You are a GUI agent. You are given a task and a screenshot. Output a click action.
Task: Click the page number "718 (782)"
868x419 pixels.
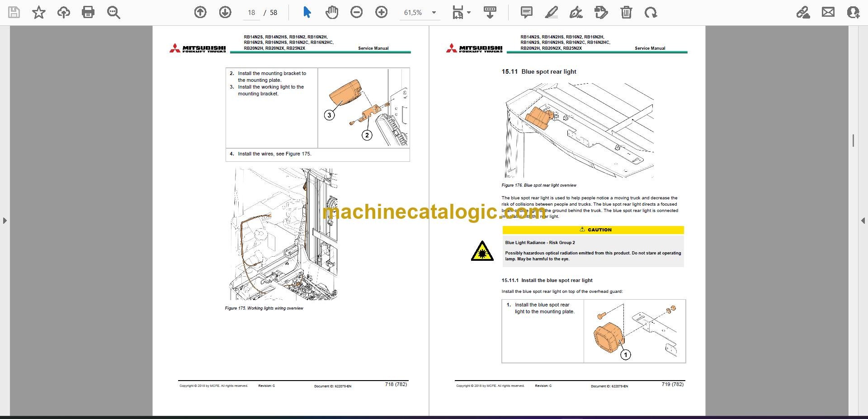click(x=396, y=384)
